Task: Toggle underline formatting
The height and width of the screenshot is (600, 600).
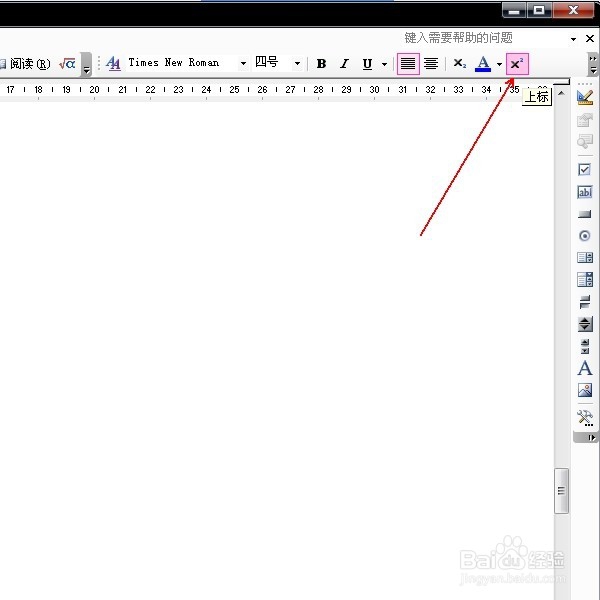Action: click(x=367, y=64)
